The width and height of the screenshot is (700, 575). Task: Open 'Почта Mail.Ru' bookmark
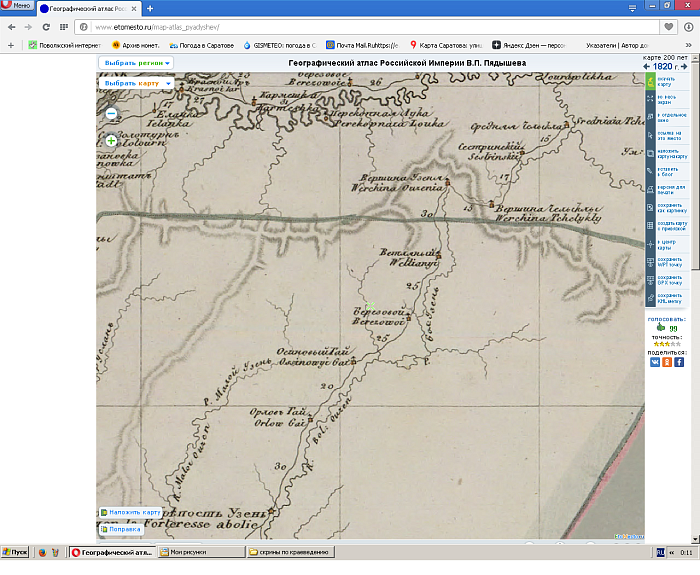click(x=362, y=45)
